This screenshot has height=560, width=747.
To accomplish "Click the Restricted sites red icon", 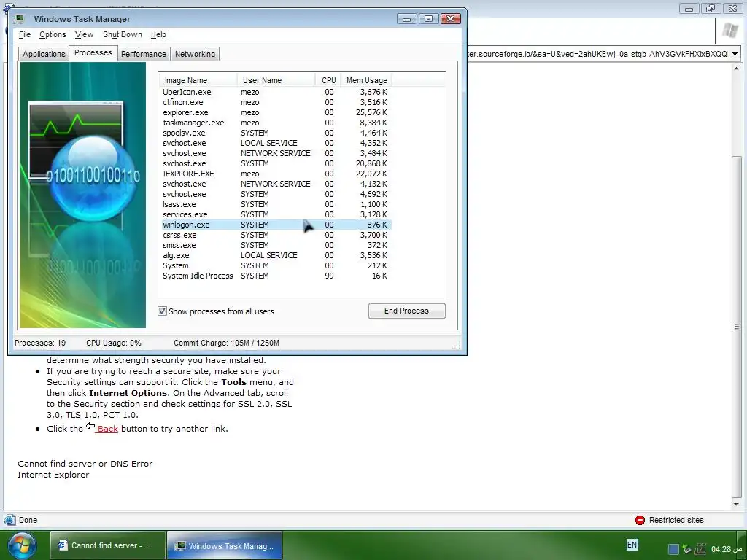I will coord(640,520).
